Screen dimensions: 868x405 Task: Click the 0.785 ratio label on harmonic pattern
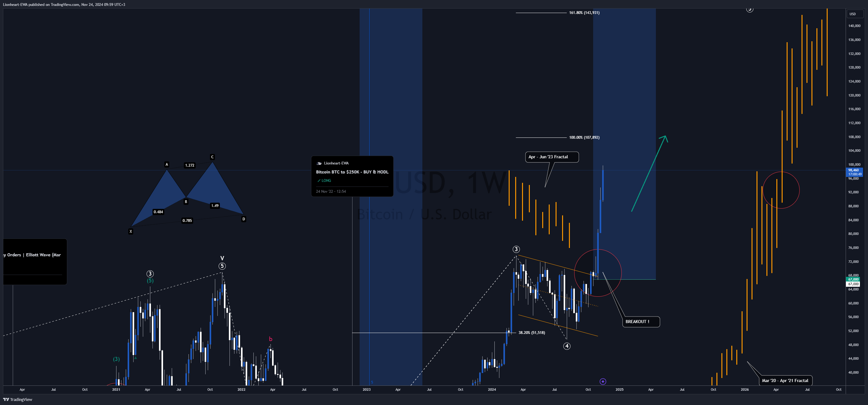click(x=187, y=221)
